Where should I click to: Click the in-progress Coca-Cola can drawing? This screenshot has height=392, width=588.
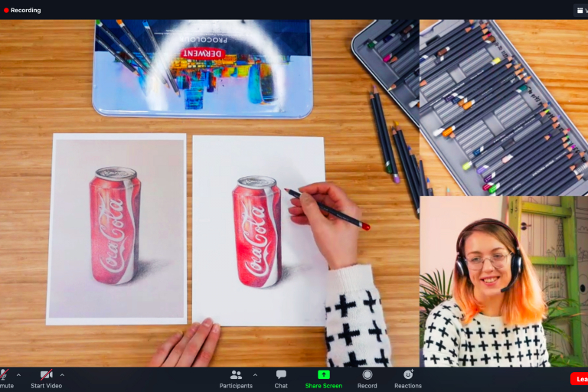point(256,231)
